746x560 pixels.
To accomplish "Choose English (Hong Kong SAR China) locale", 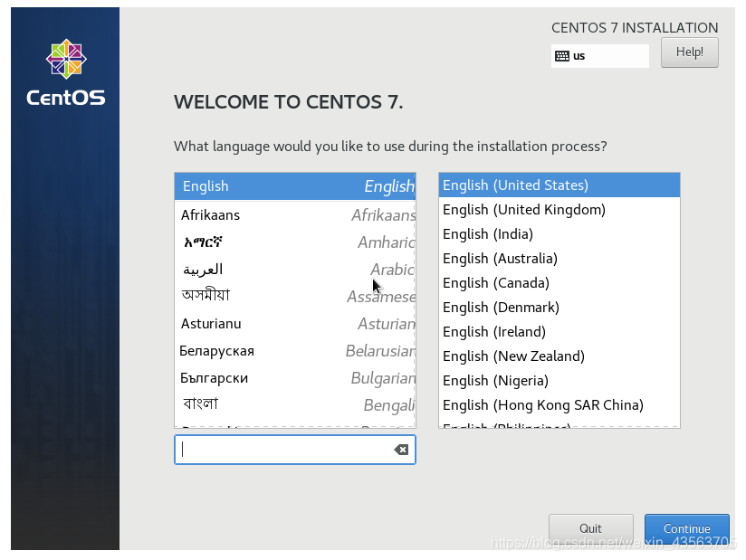I will tap(559, 405).
